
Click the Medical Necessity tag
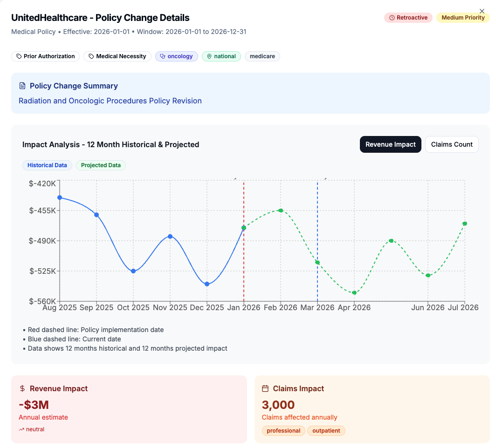pyautogui.click(x=117, y=56)
